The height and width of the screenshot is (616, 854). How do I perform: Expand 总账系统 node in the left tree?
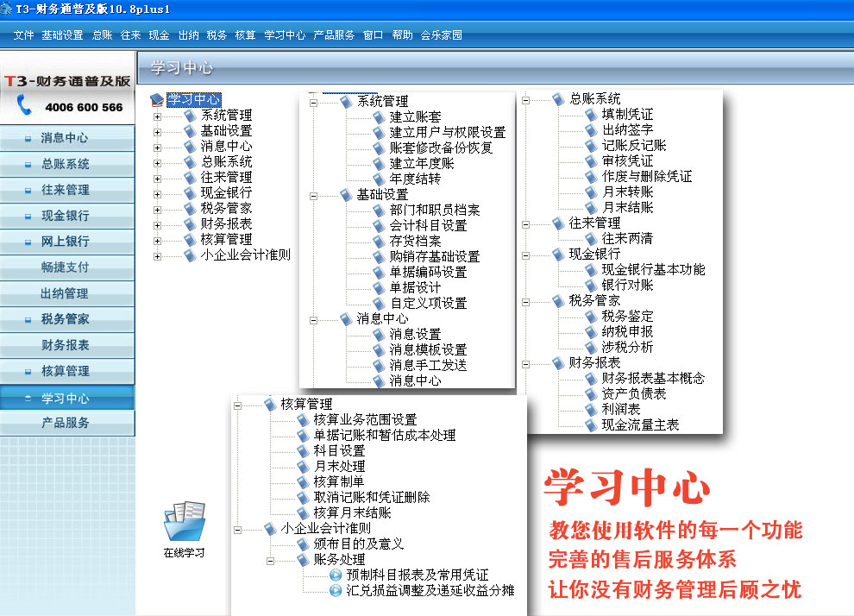[x=157, y=163]
